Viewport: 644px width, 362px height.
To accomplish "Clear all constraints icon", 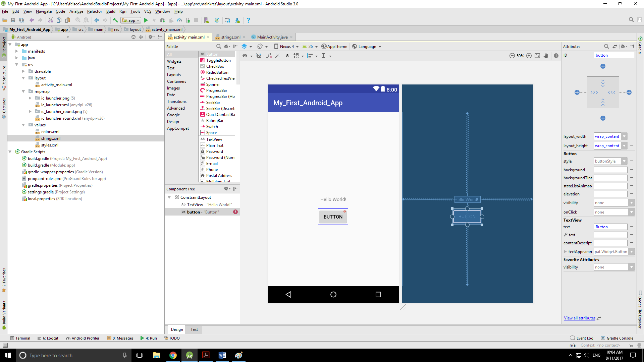I will coord(269,56).
